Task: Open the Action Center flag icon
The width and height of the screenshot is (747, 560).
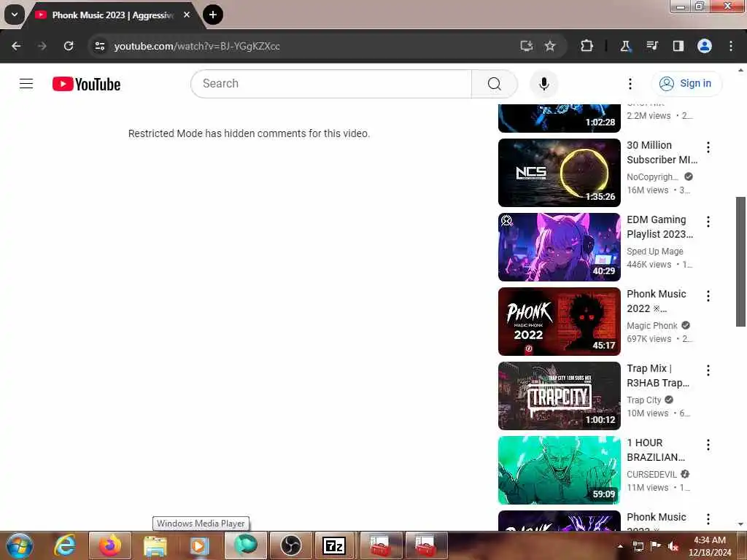Action: point(656,546)
